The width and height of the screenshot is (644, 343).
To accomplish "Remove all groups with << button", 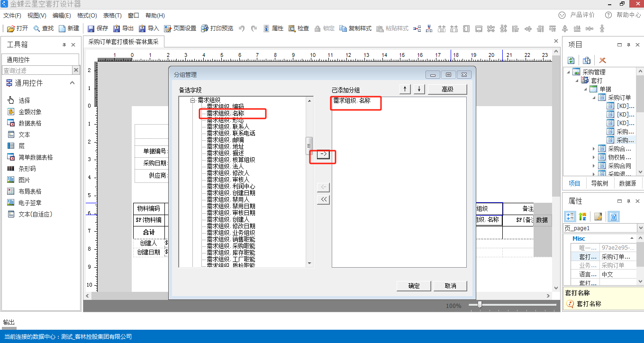I will (x=323, y=199).
